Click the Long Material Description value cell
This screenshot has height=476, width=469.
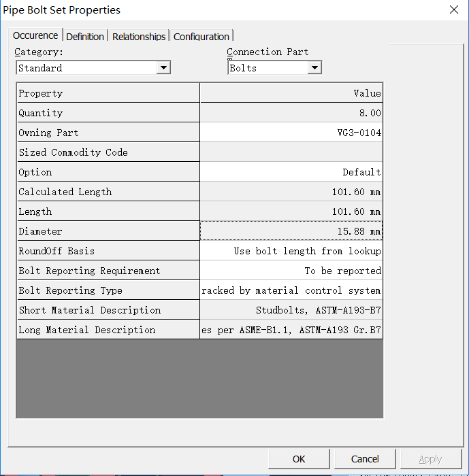click(291, 330)
